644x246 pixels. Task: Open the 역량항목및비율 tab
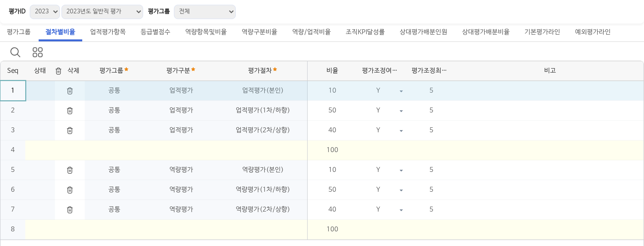pyautogui.click(x=206, y=32)
